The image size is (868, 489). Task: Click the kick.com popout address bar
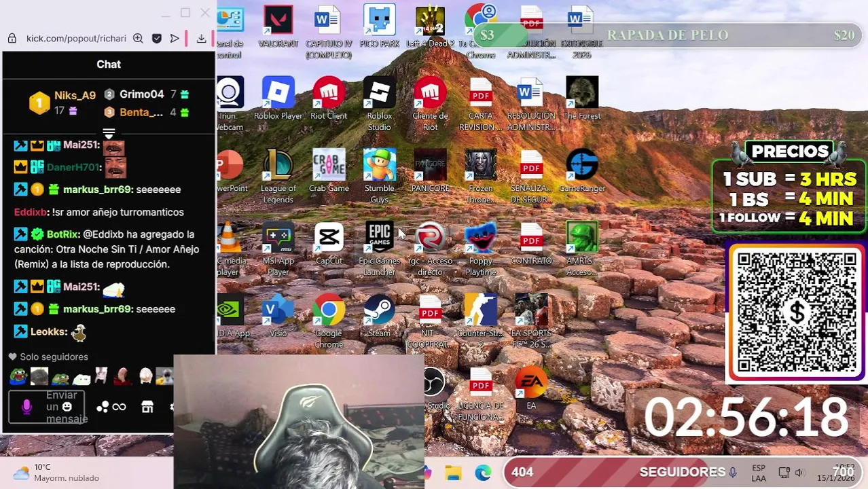pyautogui.click(x=76, y=39)
